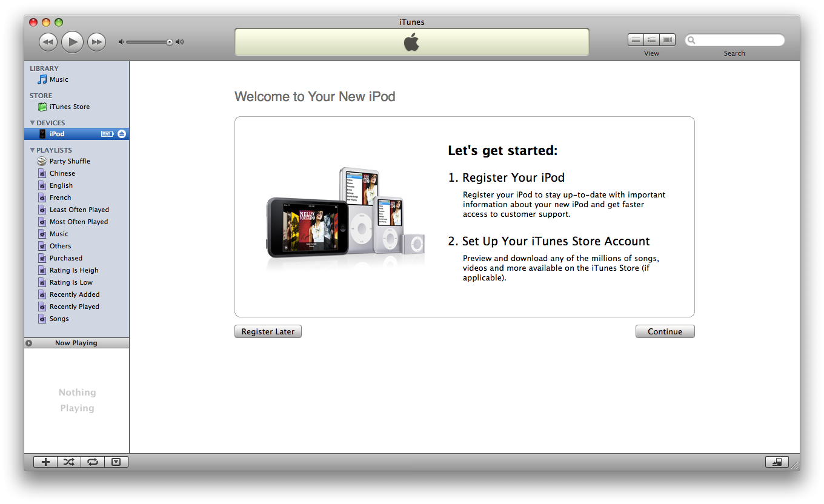The image size is (824, 504).
Task: Switch to list view
Action: click(636, 40)
